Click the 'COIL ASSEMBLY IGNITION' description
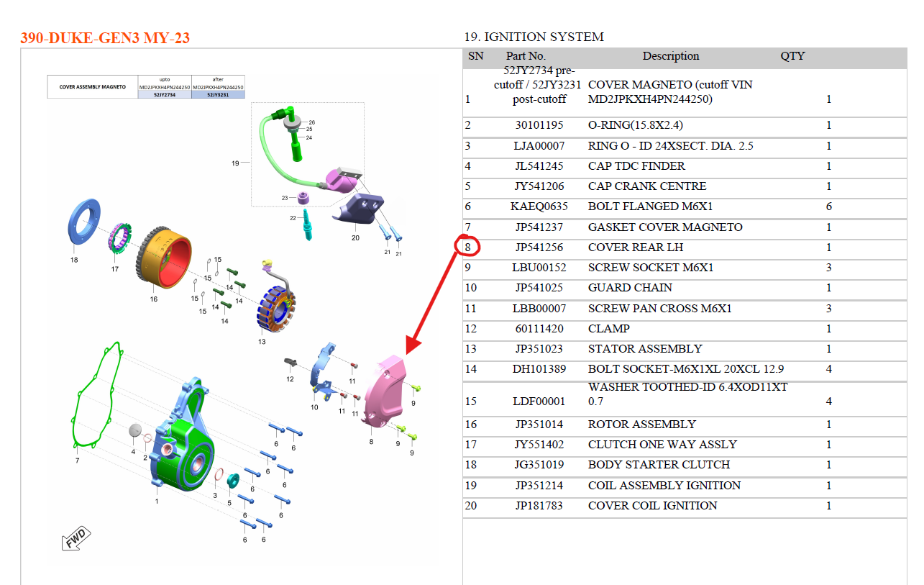Screen dimensions: 924x585 coord(664,486)
